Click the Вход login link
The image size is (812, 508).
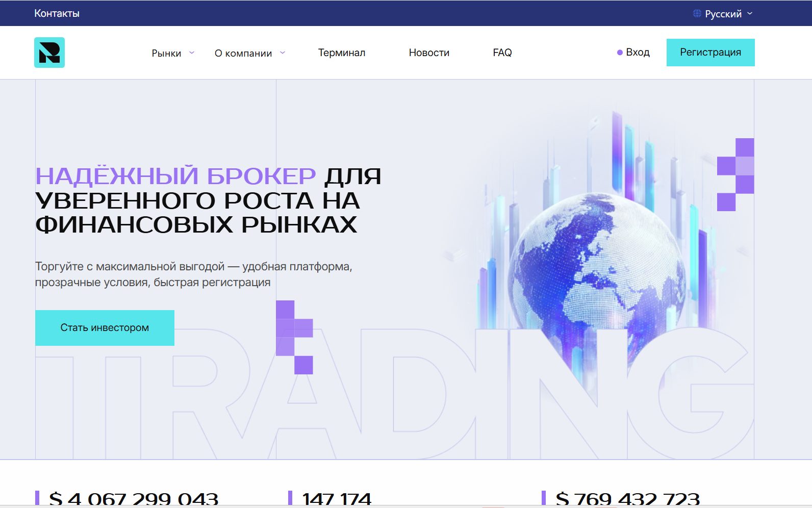(638, 53)
